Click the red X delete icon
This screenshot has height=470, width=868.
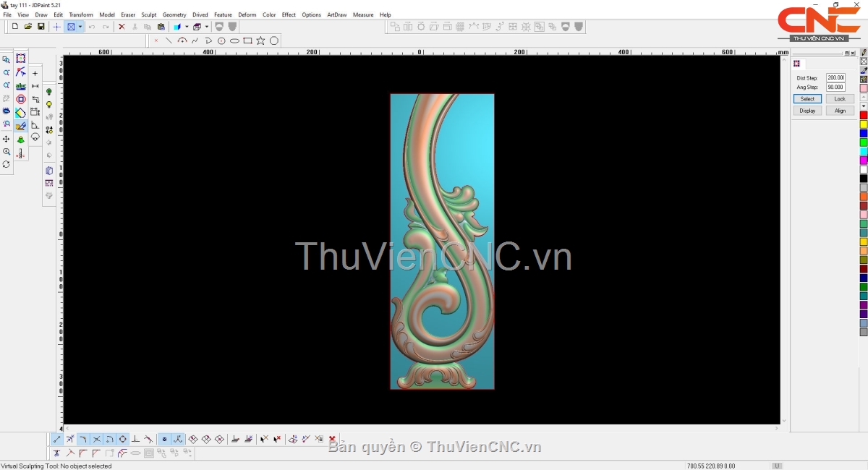(x=122, y=27)
